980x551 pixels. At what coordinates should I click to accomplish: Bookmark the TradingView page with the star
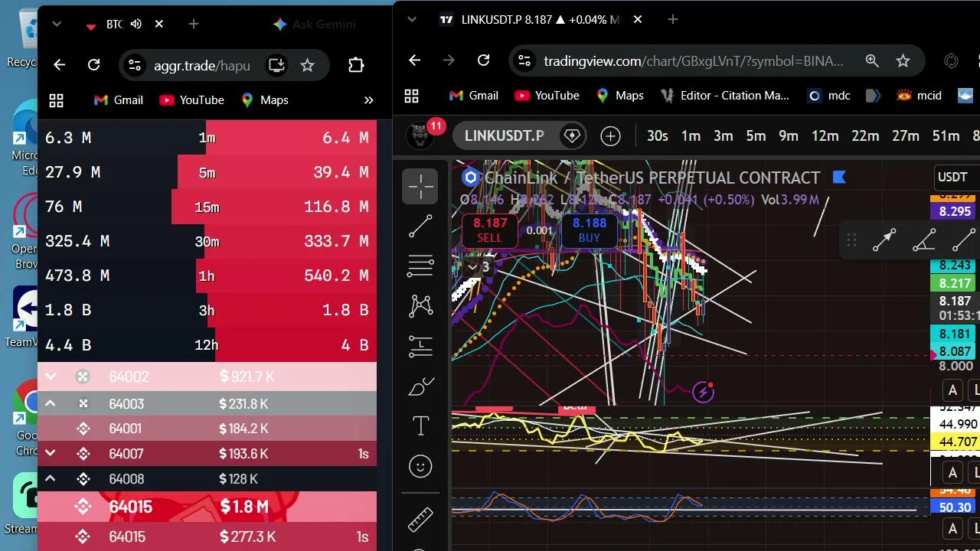click(903, 60)
